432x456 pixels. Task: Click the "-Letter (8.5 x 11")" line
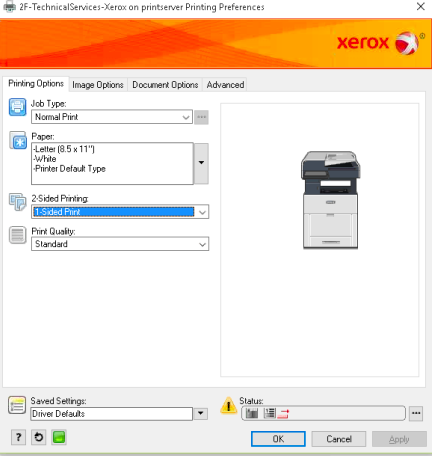pyautogui.click(x=64, y=149)
